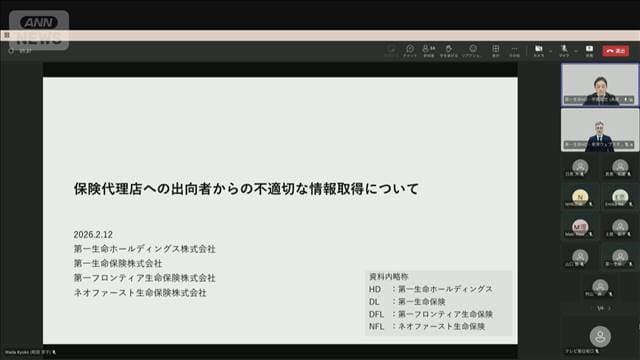Open the reactions menu
This screenshot has width=640, height=360.
point(472,51)
